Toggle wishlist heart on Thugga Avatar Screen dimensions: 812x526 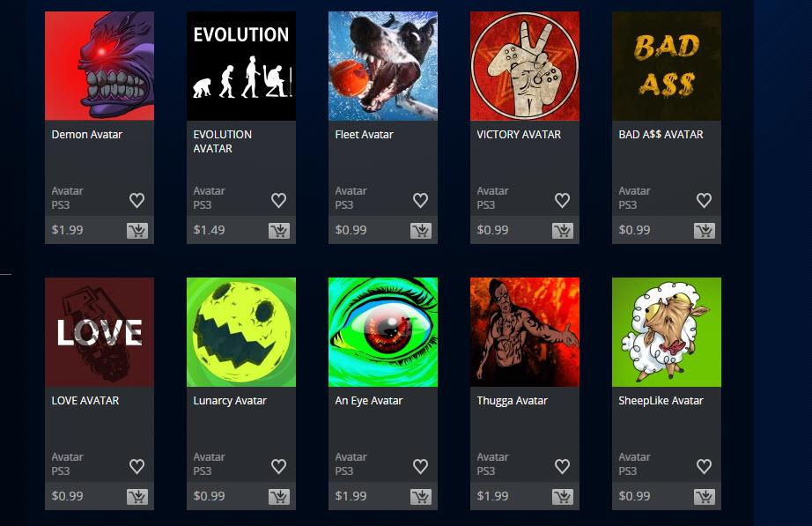(563, 466)
